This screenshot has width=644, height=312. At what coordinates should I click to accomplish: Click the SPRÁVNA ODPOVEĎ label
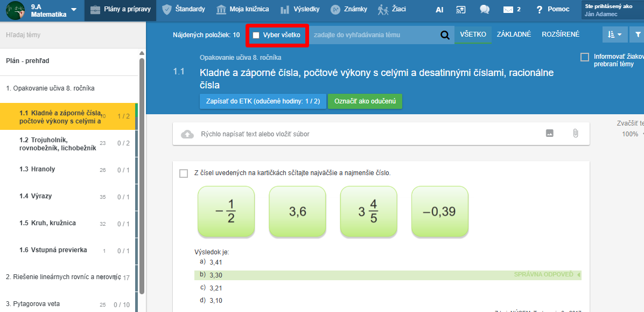(543, 275)
